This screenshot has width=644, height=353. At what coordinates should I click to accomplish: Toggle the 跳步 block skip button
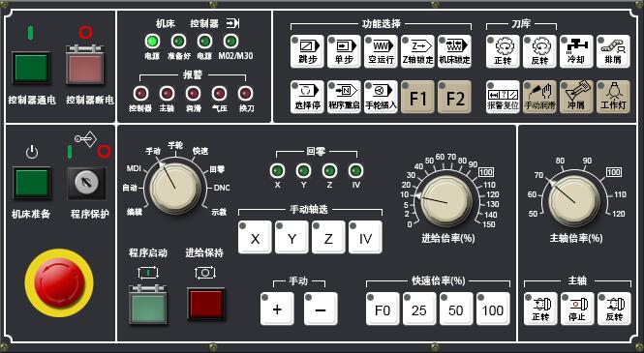click(x=307, y=51)
